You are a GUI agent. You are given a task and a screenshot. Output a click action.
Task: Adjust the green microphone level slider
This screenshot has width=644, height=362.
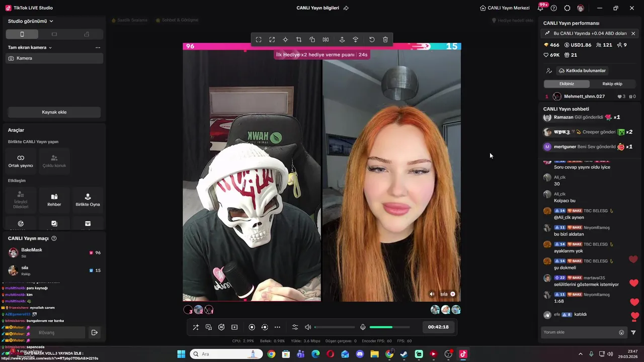(x=389, y=327)
